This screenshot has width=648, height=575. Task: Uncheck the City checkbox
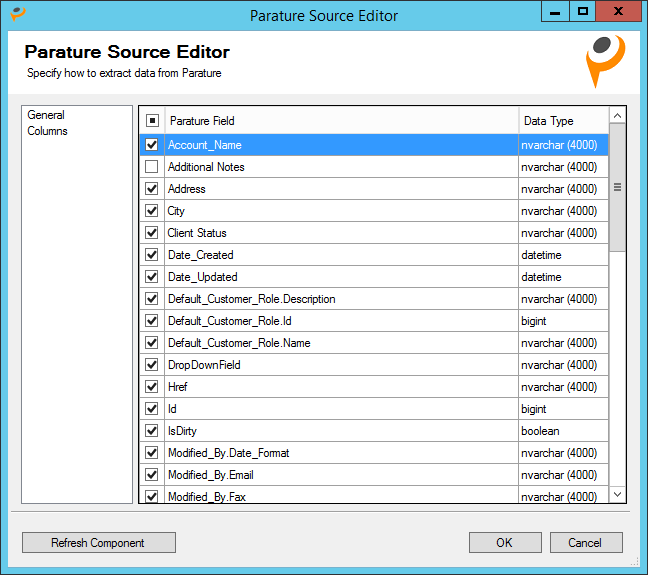[152, 210]
